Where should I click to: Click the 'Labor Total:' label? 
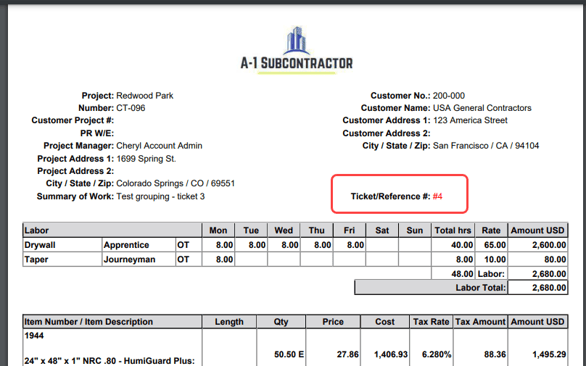pyautogui.click(x=481, y=288)
